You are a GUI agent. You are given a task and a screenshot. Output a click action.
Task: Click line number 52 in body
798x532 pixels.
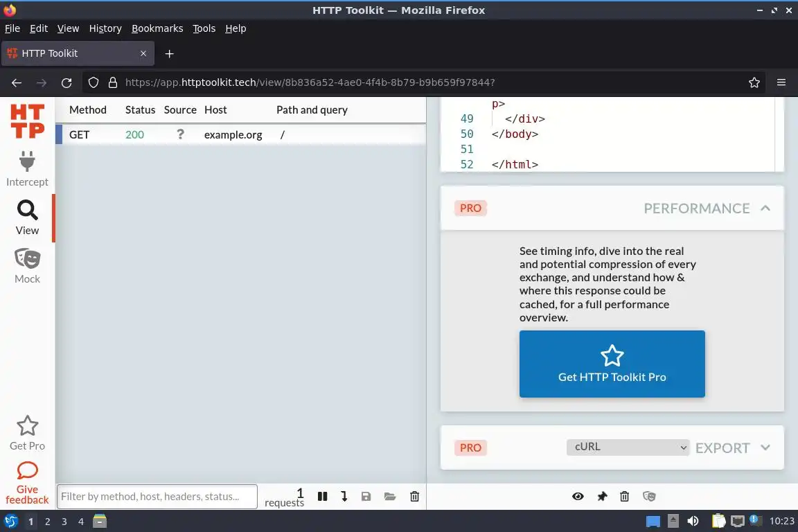(467, 164)
